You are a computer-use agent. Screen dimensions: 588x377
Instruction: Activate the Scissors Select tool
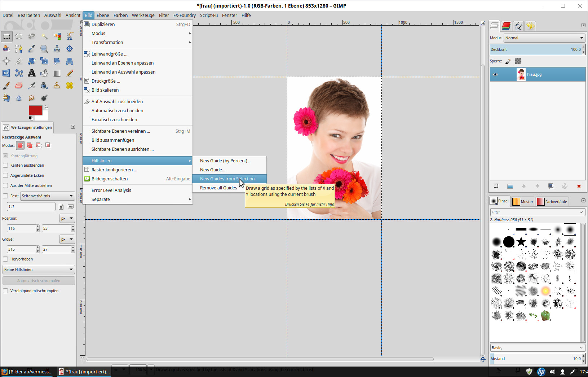click(x=70, y=36)
